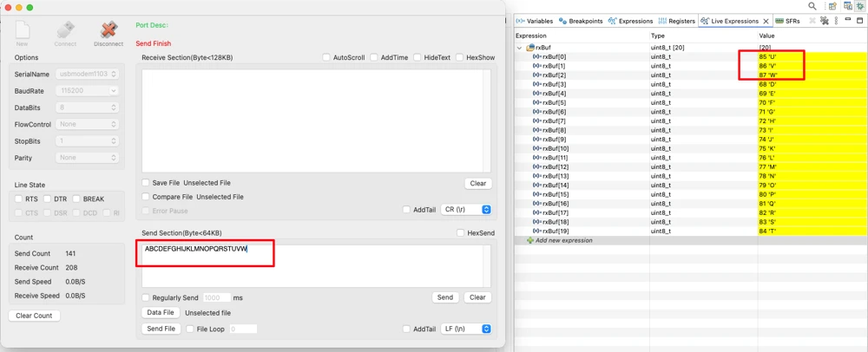
Task: Close the Live Expressions tab
Action: 766,21
